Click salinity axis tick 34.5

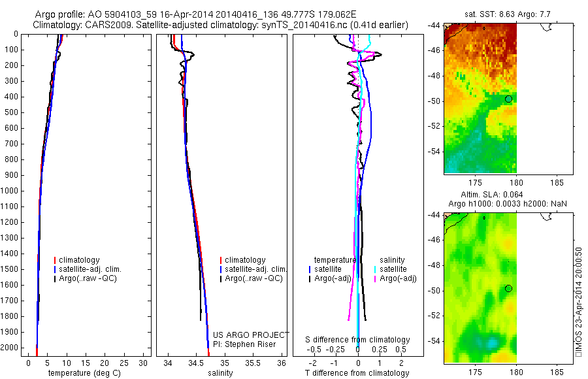(x=196, y=363)
